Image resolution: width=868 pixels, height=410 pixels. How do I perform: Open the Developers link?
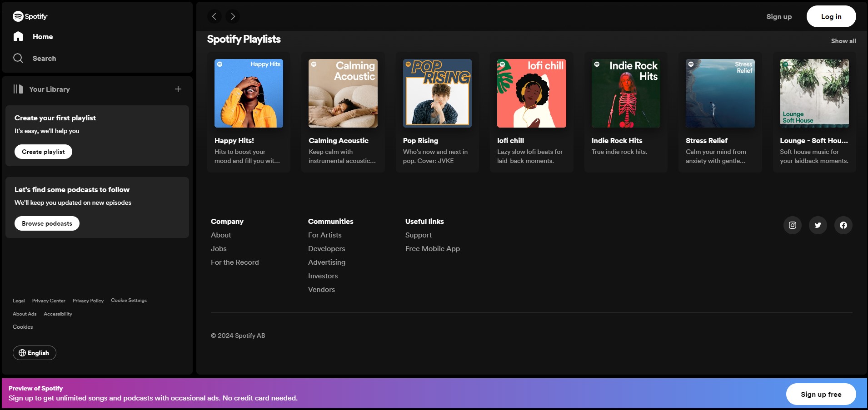pyautogui.click(x=327, y=248)
